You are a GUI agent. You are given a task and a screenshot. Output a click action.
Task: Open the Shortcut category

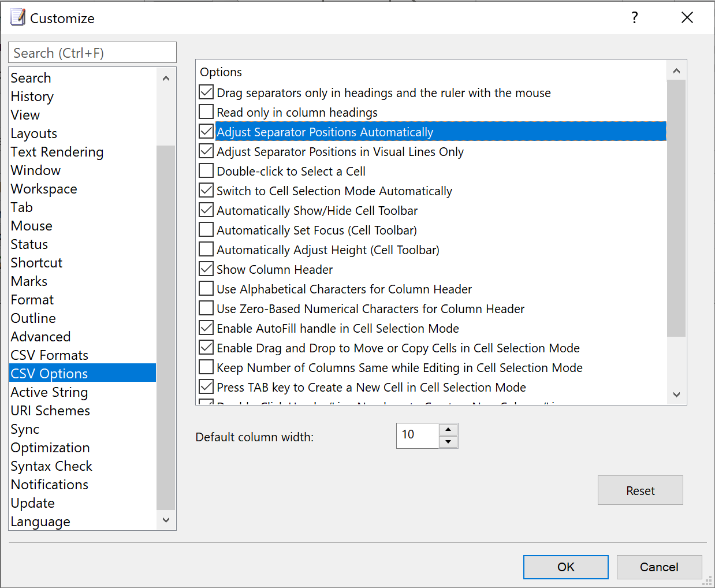(x=83, y=262)
